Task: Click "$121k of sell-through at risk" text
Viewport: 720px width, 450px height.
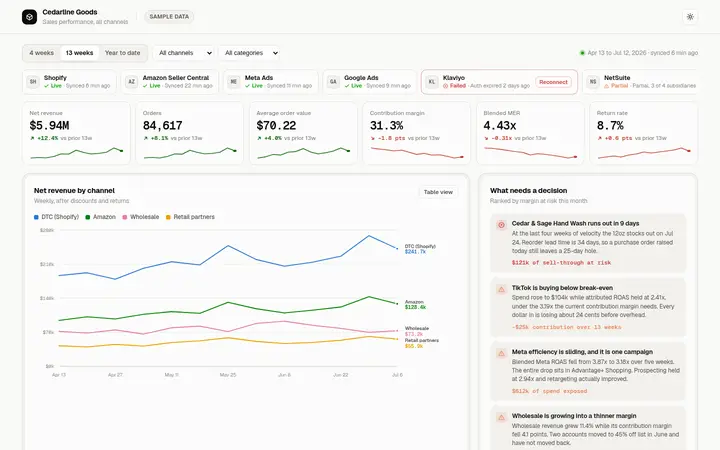Action: tap(561, 263)
